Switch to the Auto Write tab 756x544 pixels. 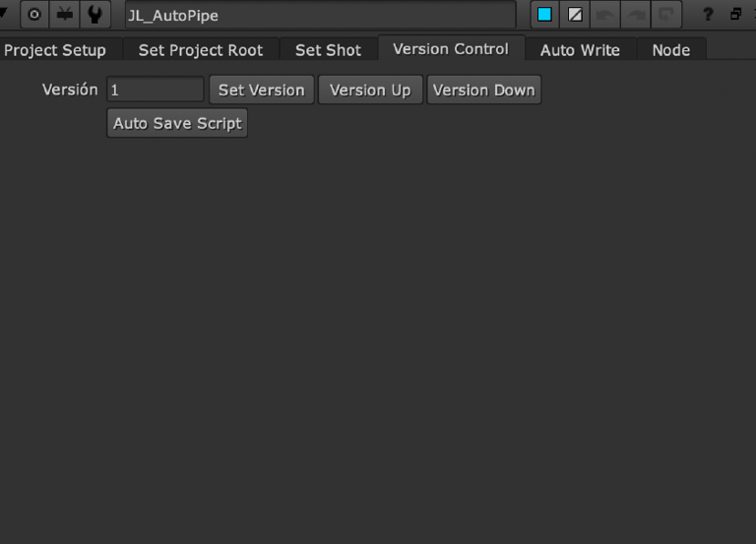[580, 50]
